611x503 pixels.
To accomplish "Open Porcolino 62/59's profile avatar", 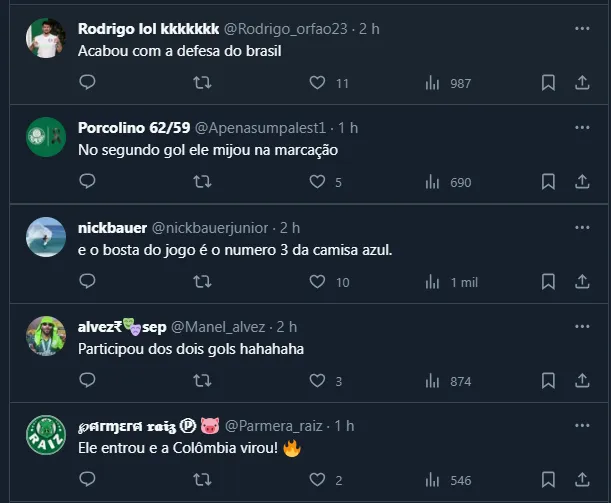I will 46,137.
